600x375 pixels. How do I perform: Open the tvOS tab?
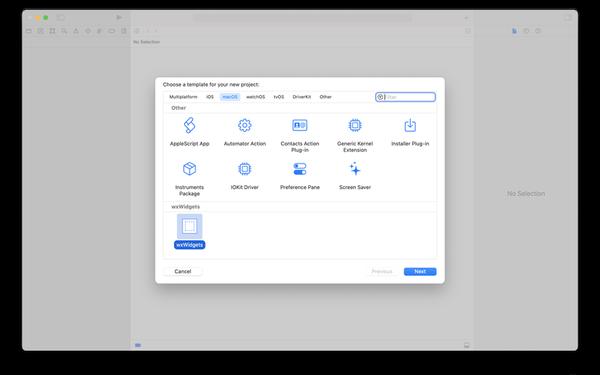pyautogui.click(x=279, y=97)
